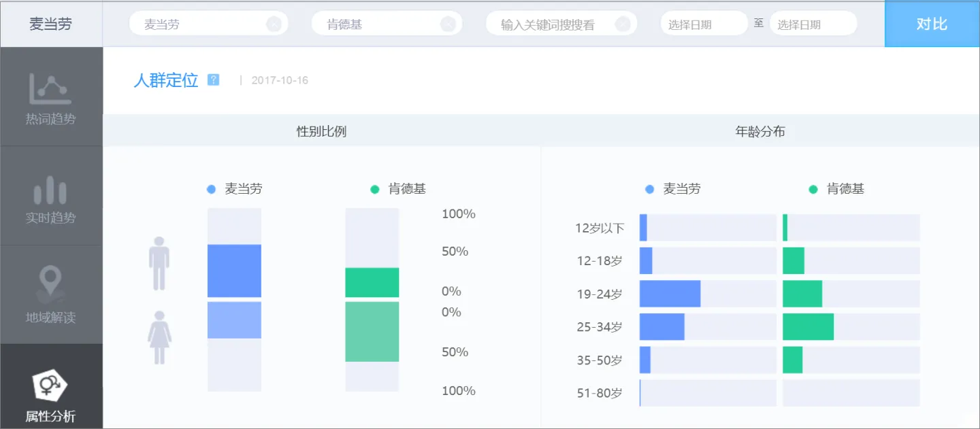Open the 属性分析 gender symbol icon
Screen dimensions: 980x429
(x=50, y=385)
